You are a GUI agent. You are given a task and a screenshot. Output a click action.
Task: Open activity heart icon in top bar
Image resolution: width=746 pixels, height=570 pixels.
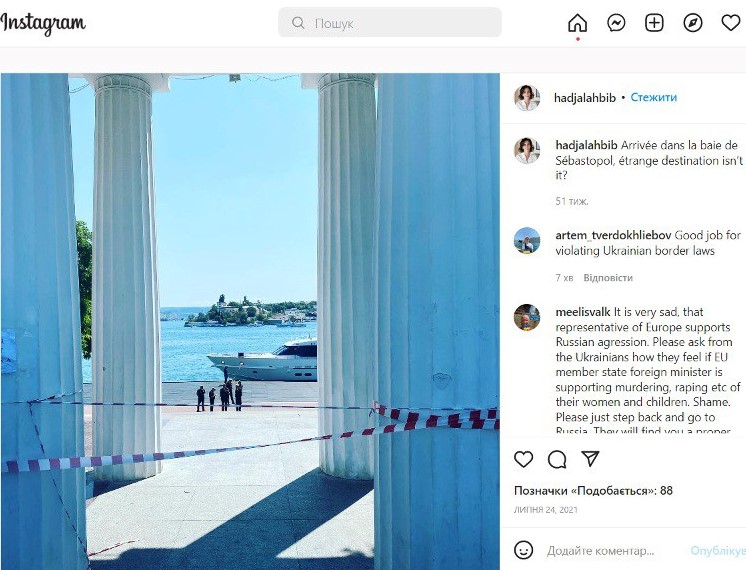[731, 23]
